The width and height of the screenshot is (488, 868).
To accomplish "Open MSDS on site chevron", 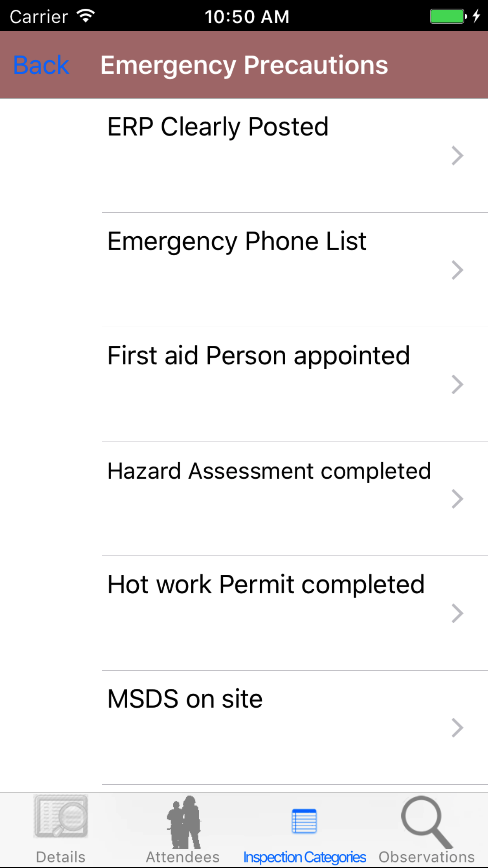I will 457,728.
